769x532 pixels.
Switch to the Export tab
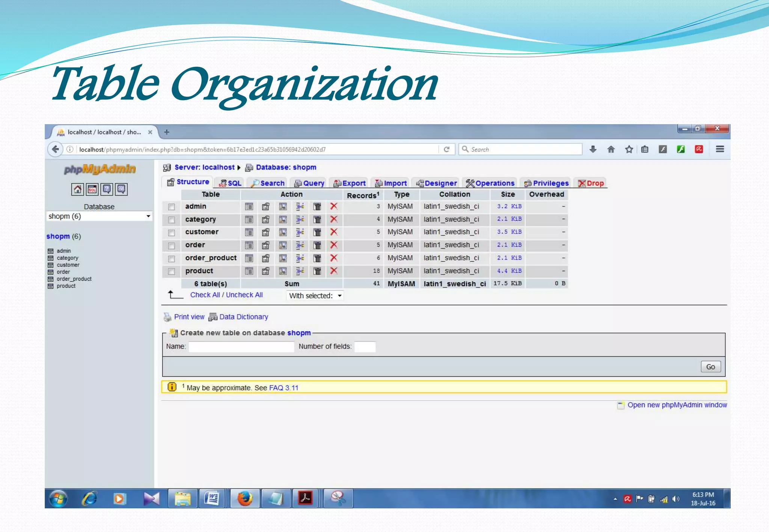coord(350,183)
